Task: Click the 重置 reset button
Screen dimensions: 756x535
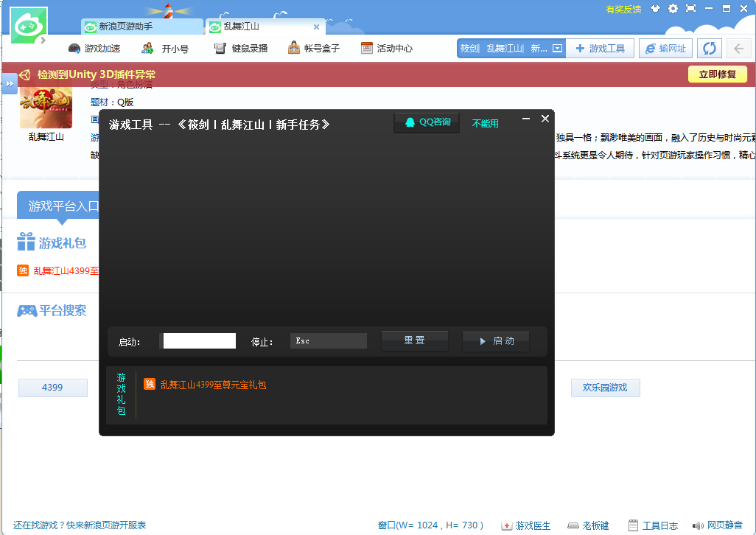Action: click(415, 340)
